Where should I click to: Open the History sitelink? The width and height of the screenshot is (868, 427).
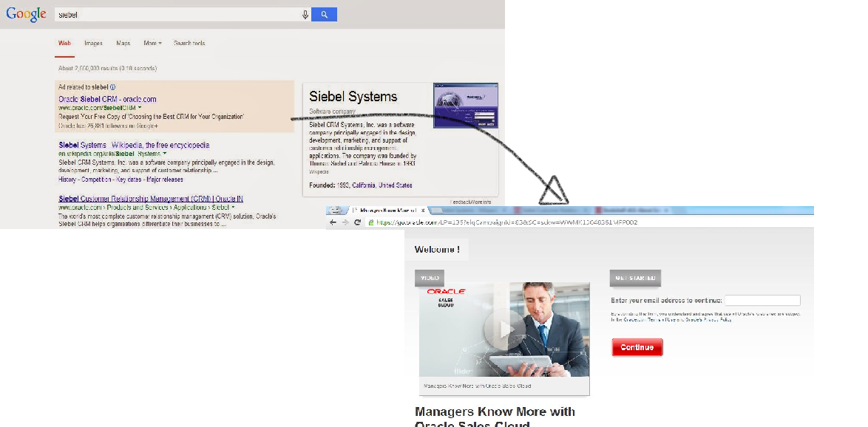point(67,180)
